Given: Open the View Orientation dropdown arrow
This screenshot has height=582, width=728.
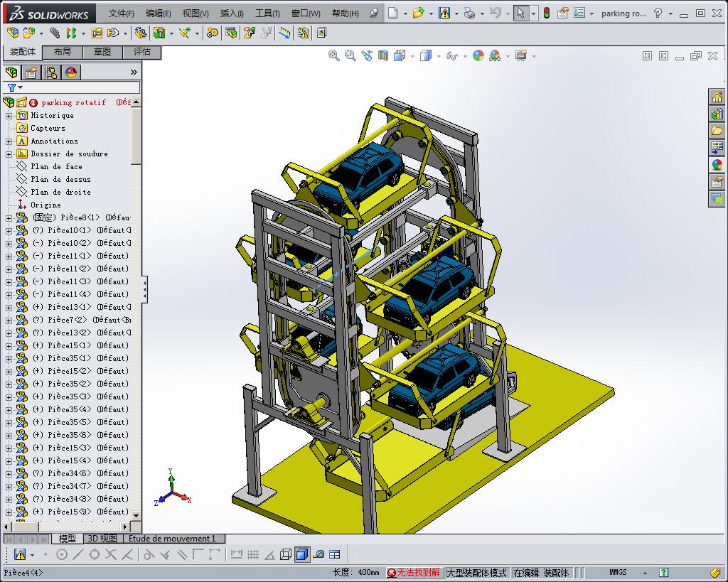Looking at the screenshot, I should tap(412, 56).
